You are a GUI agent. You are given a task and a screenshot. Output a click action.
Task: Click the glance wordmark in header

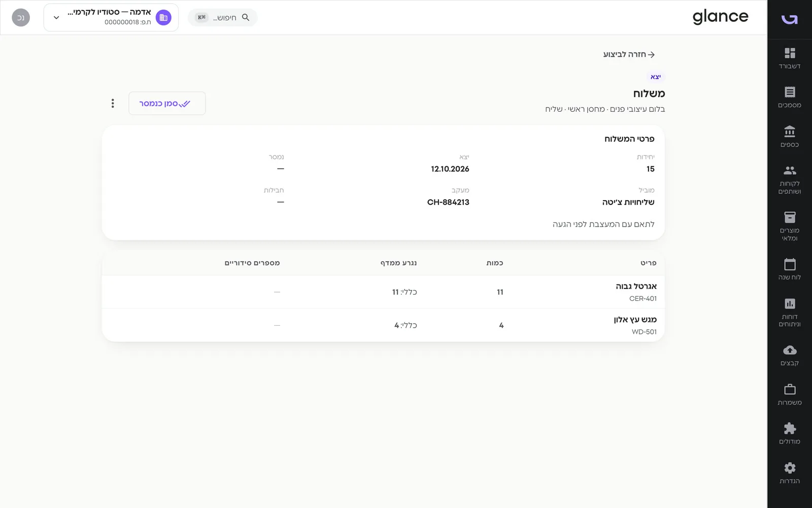[x=720, y=17]
